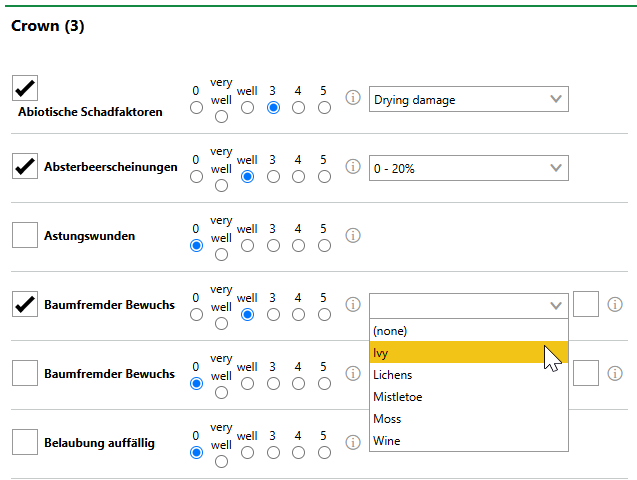Choose the (none) option

tap(468, 331)
